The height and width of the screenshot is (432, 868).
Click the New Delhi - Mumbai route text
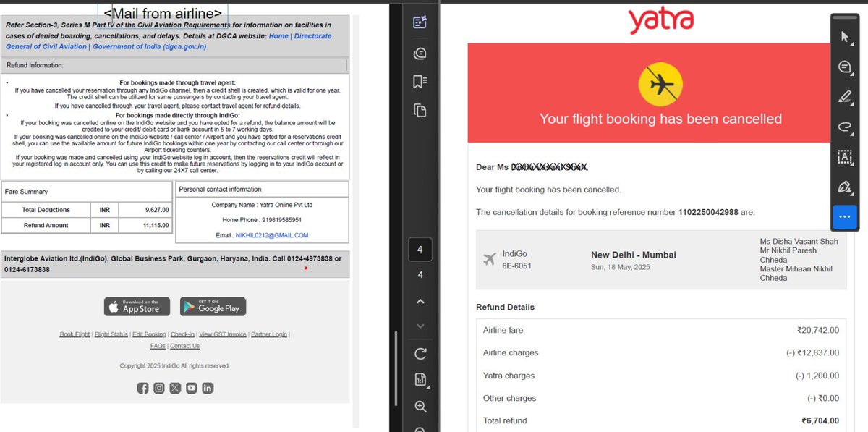[x=634, y=255]
